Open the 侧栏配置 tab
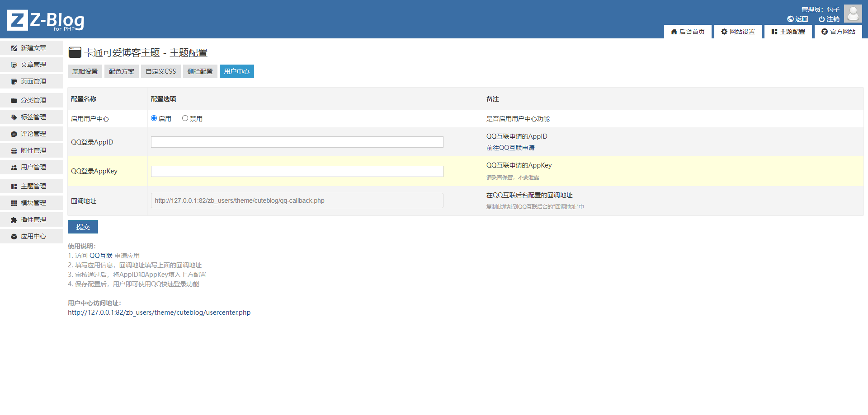Screen dimensions: 868x415 pos(200,71)
